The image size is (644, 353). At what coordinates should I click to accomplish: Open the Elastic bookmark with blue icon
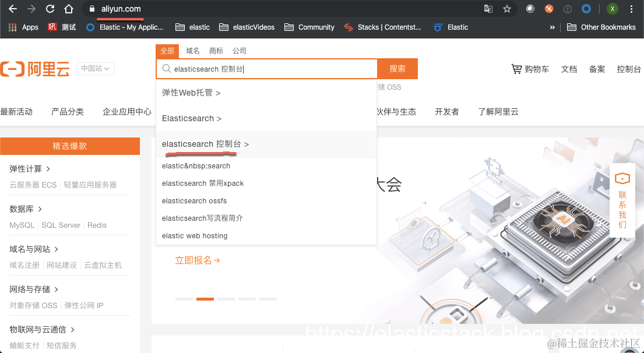(451, 27)
